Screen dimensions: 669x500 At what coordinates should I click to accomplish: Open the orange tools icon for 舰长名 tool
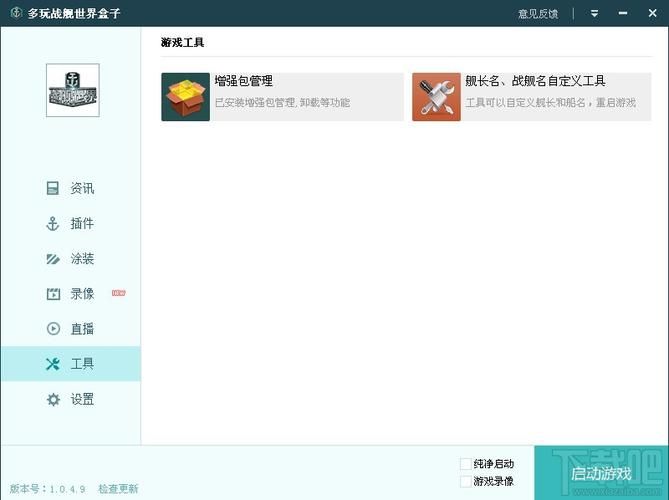pyautogui.click(x=436, y=97)
